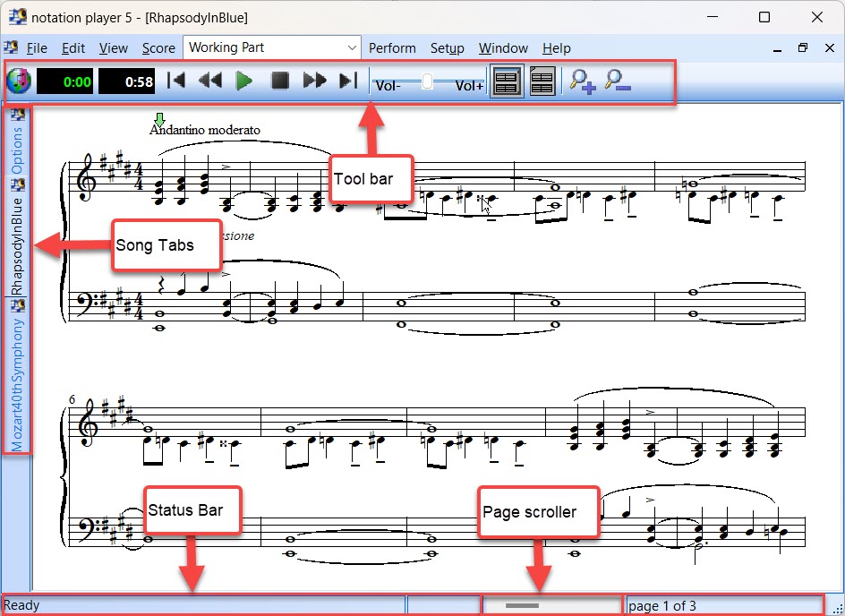The image size is (845, 616).
Task: Click the volume slider handle
Action: tap(427, 81)
